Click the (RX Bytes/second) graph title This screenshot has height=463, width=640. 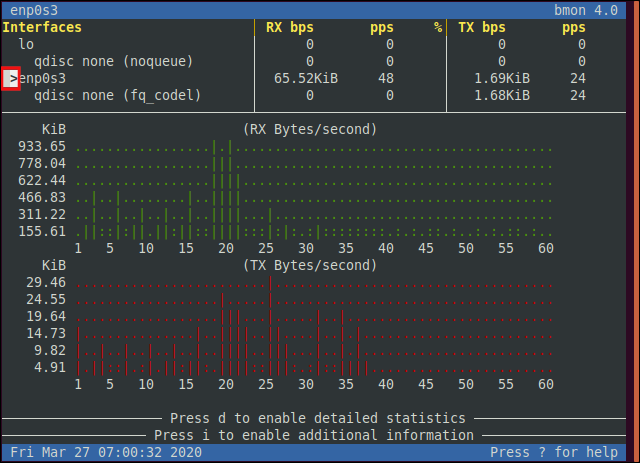pyautogui.click(x=309, y=129)
